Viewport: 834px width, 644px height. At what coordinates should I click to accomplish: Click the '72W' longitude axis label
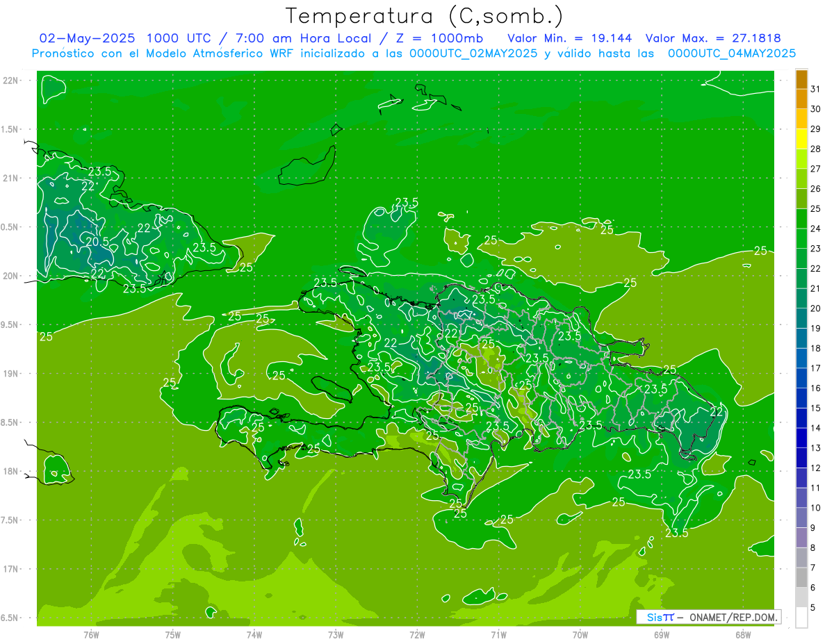[417, 634]
